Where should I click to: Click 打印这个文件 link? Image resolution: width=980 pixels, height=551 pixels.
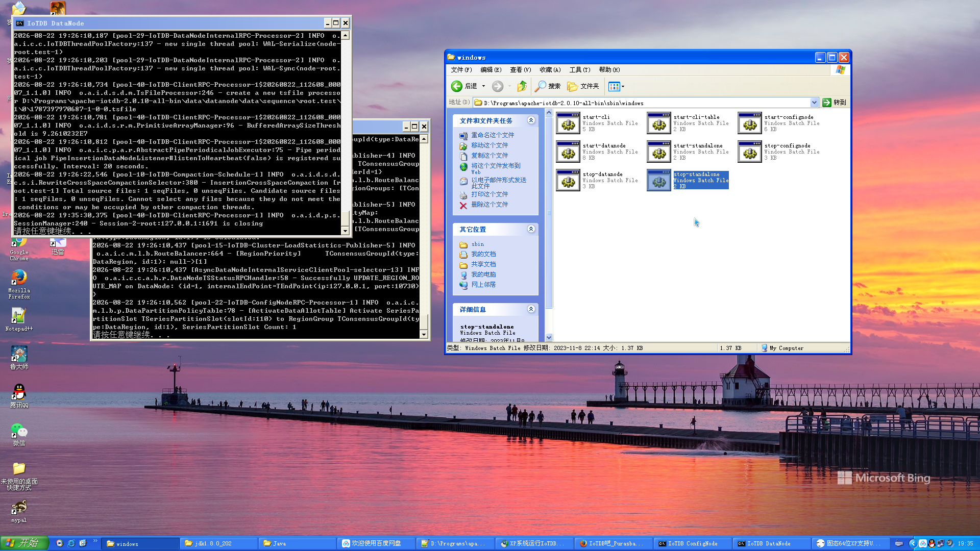point(489,194)
